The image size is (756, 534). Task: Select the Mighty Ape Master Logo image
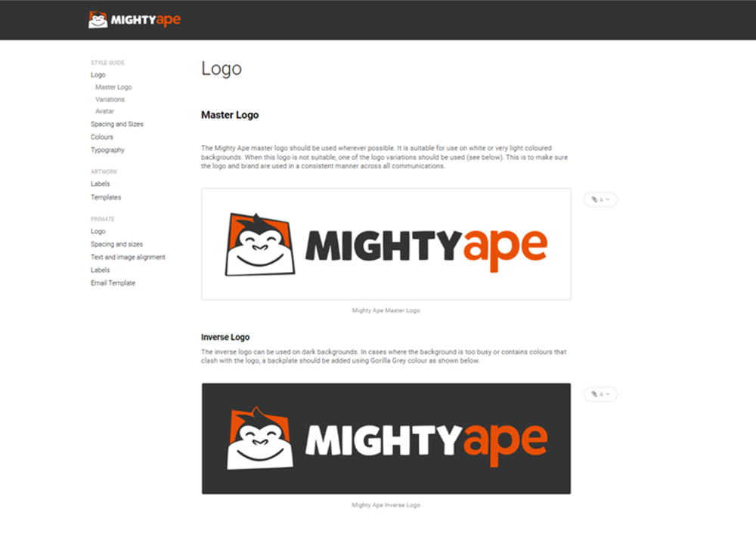(x=386, y=244)
